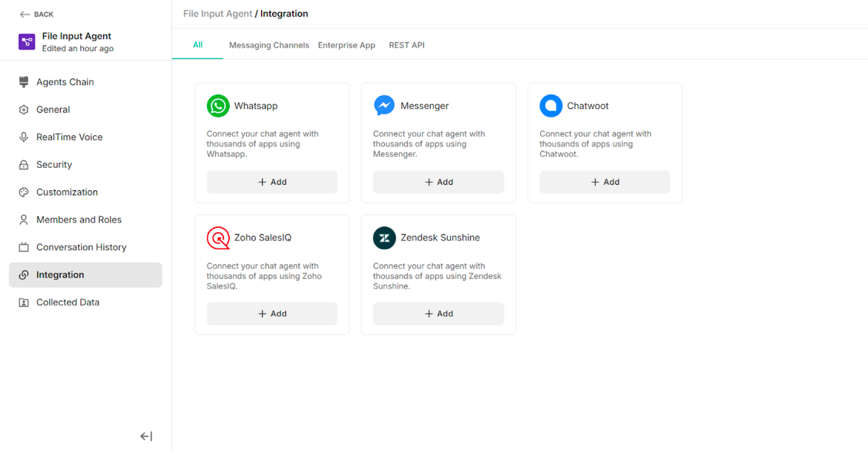
Task: Click the Zendesk Sunshine logo
Action: point(384,238)
